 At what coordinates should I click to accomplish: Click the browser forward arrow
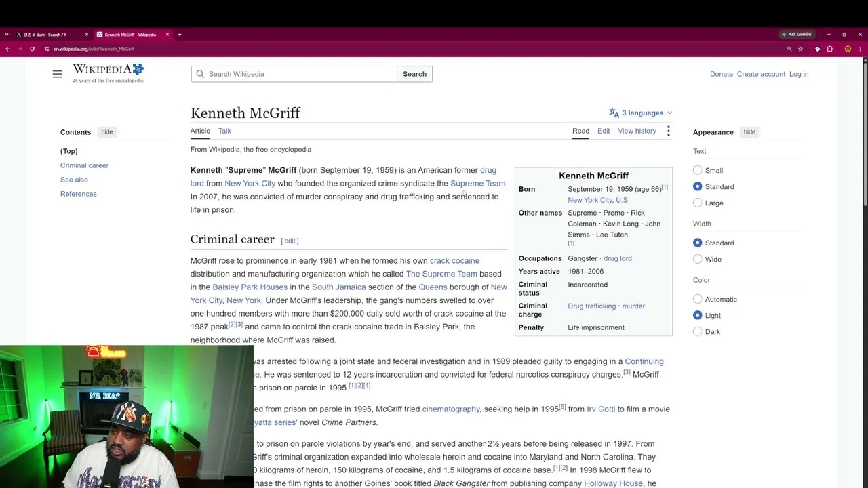20,49
